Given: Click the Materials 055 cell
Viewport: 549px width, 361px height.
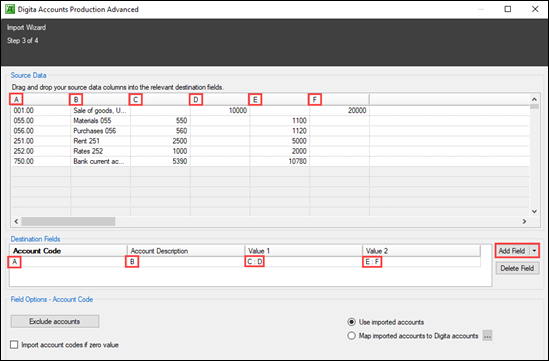Looking at the screenshot, I should click(x=100, y=121).
